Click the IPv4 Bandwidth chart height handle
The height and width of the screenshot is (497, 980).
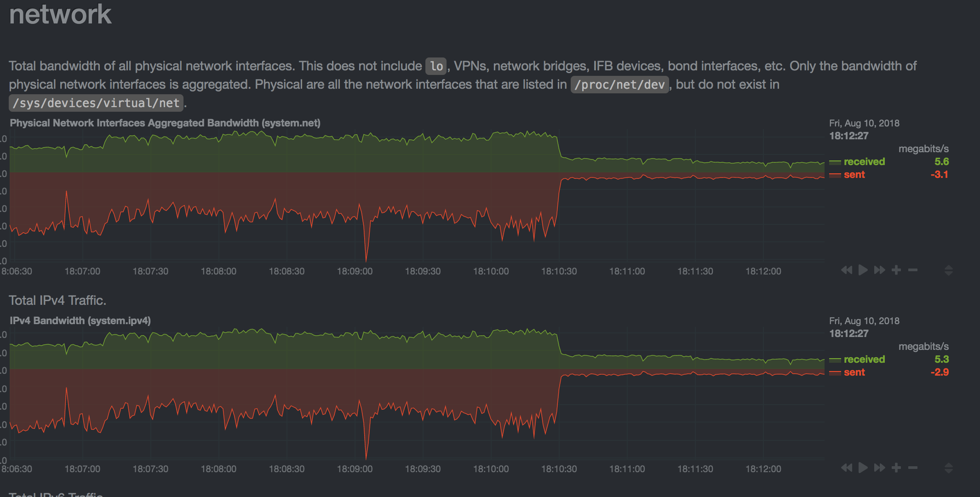point(948,468)
